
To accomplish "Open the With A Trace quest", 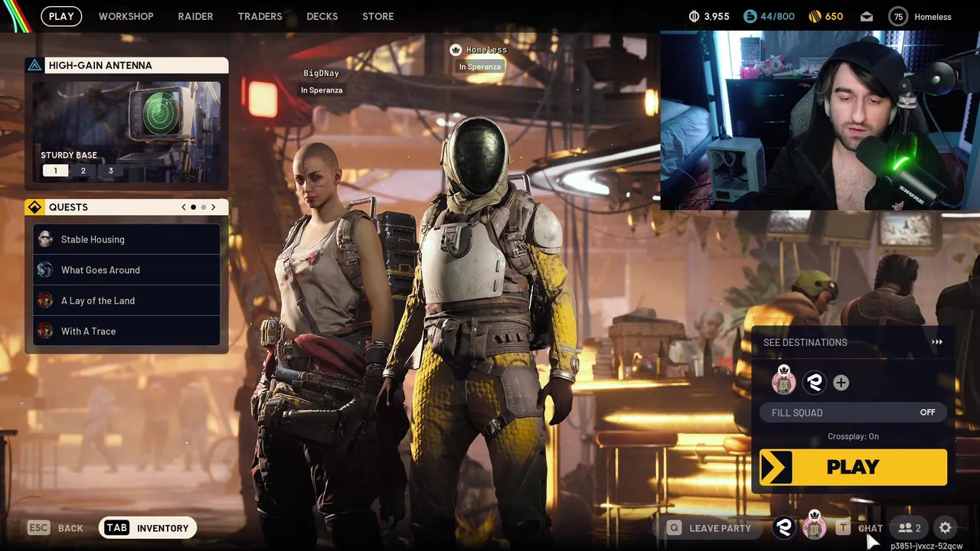I will pos(126,331).
